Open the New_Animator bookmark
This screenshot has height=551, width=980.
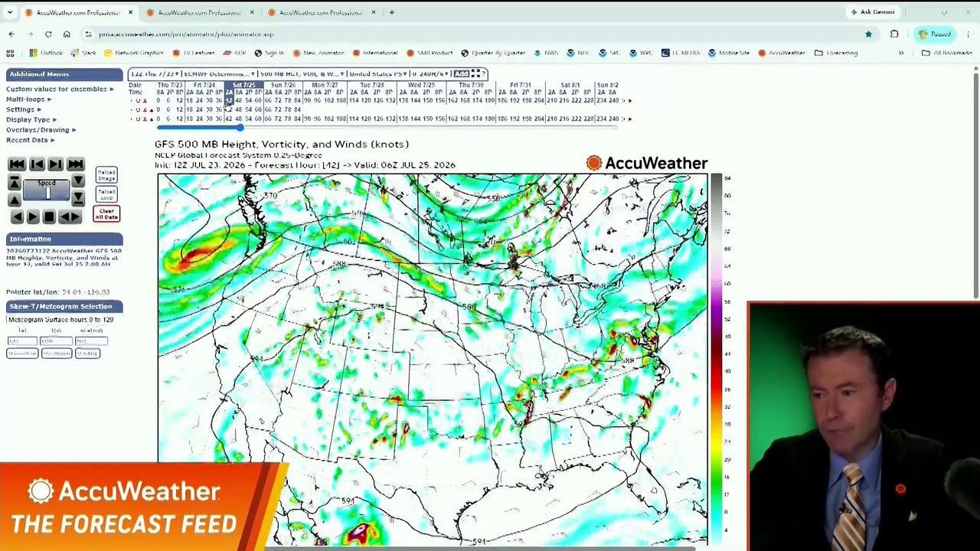pos(318,53)
